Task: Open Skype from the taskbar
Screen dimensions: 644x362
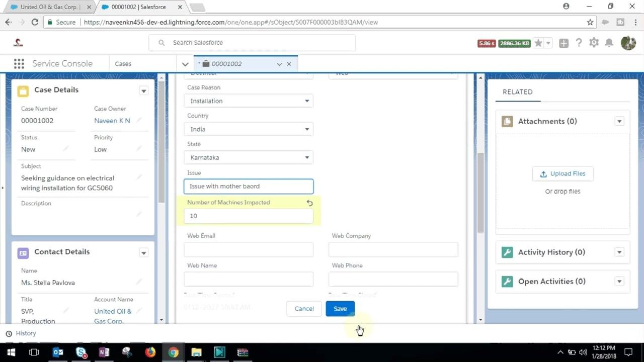Action: (x=81, y=352)
